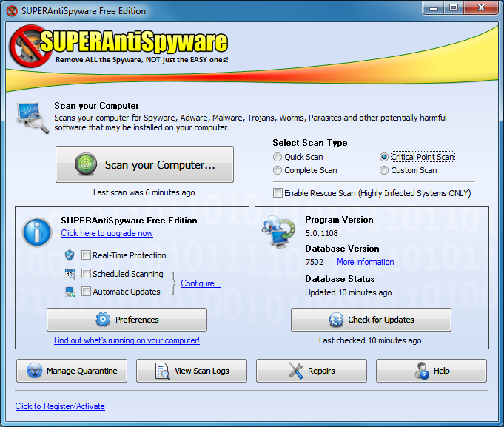Choose the Complete Scan radio button
The image size is (504, 427).
[x=278, y=170]
